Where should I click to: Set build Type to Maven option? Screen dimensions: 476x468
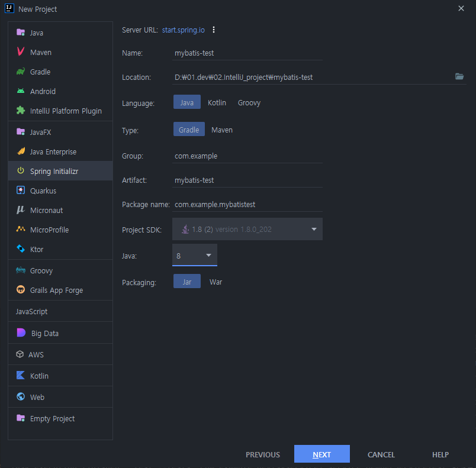coord(222,130)
